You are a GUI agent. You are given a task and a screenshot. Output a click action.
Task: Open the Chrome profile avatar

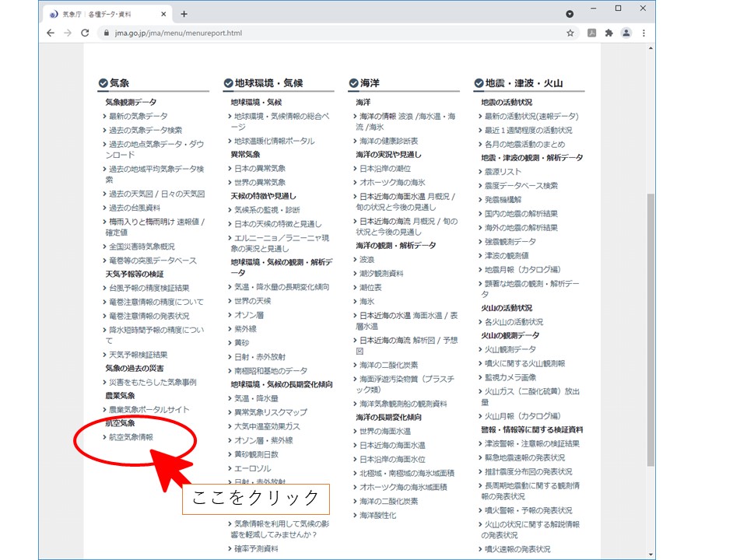(x=626, y=33)
